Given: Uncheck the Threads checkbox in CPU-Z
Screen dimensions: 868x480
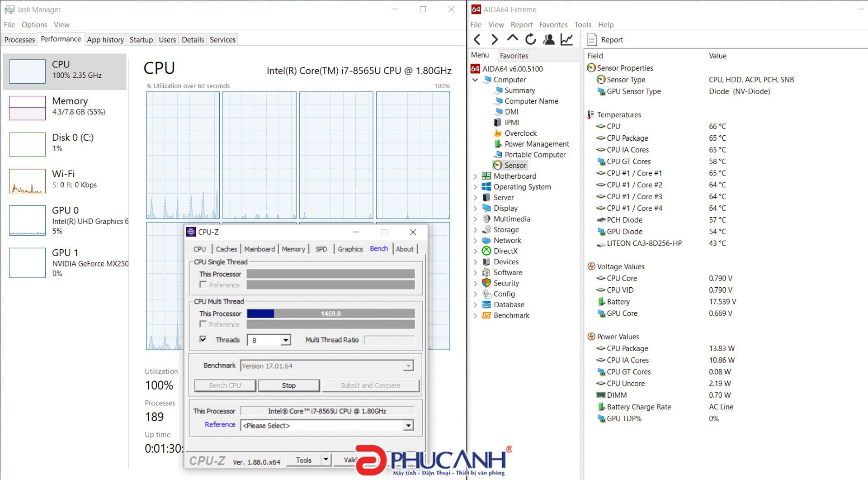Looking at the screenshot, I should coord(203,339).
